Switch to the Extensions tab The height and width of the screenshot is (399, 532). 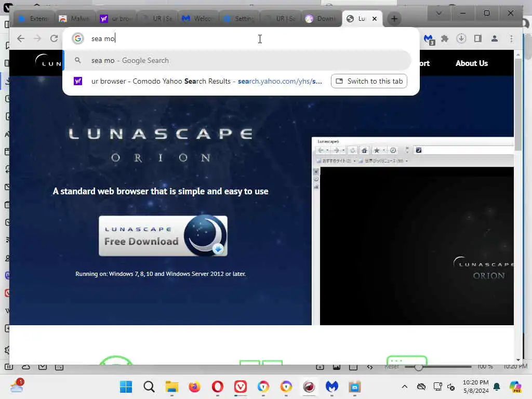click(x=34, y=19)
